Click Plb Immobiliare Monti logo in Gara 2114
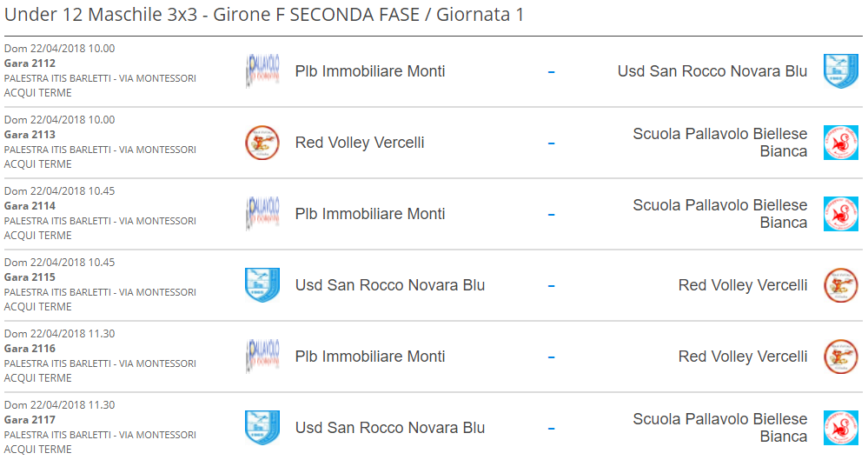Screen dimensions: 868x460 tap(262, 213)
